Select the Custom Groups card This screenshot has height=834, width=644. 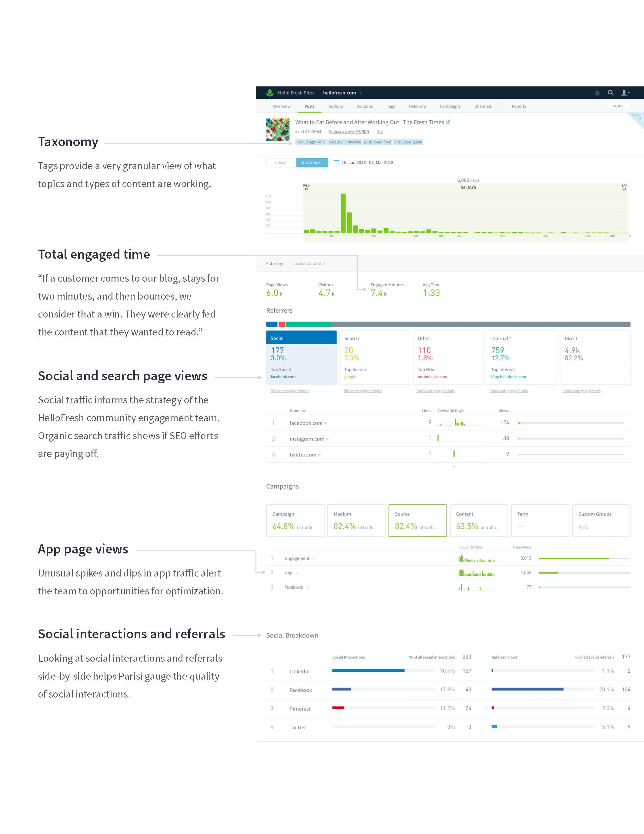point(601,520)
